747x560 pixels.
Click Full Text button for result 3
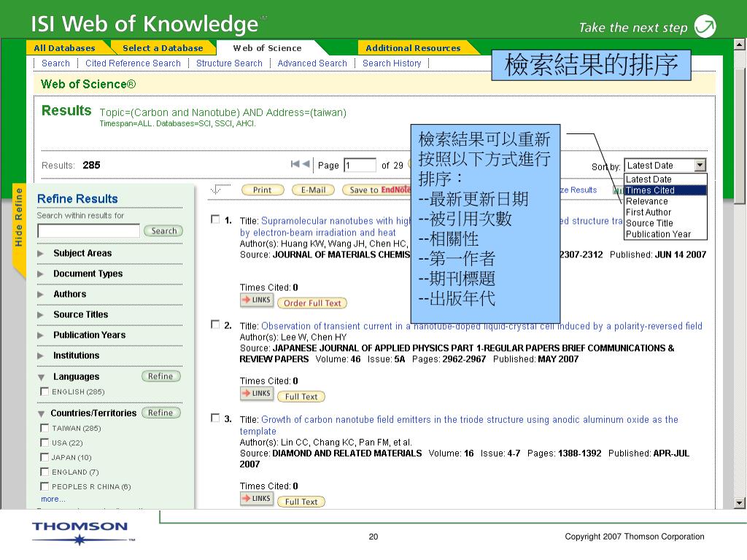[x=301, y=502]
